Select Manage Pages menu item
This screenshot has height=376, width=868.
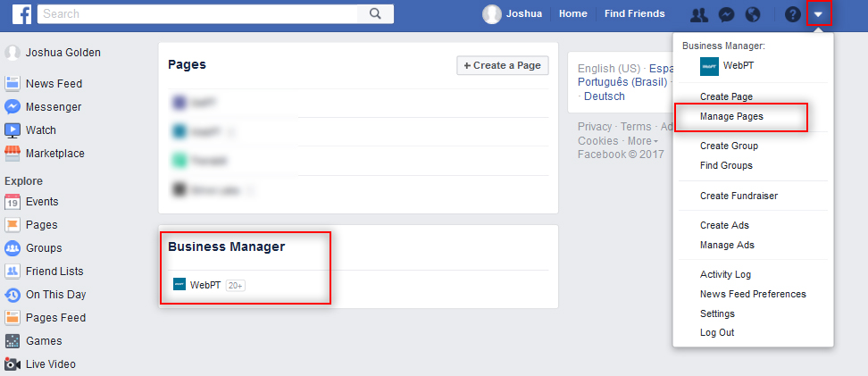pos(731,116)
